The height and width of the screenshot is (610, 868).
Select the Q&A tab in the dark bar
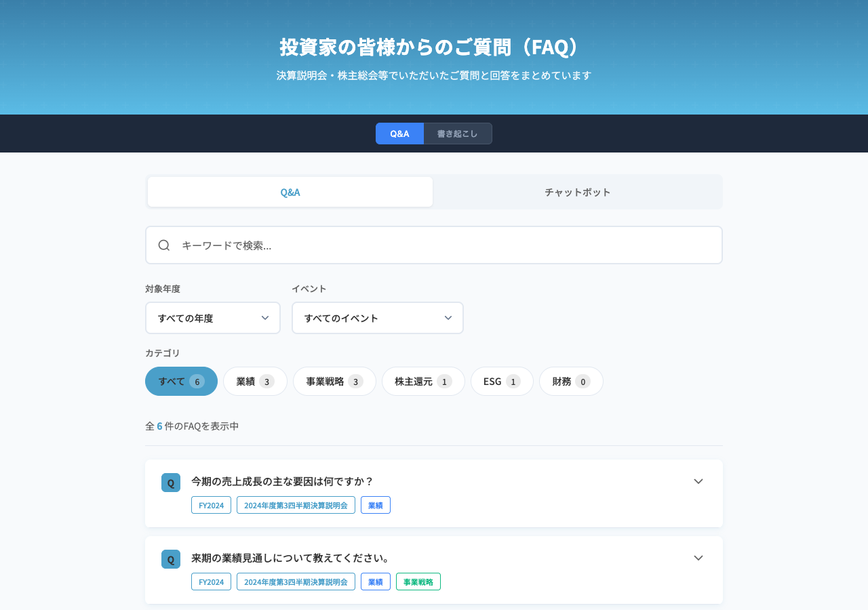click(399, 134)
